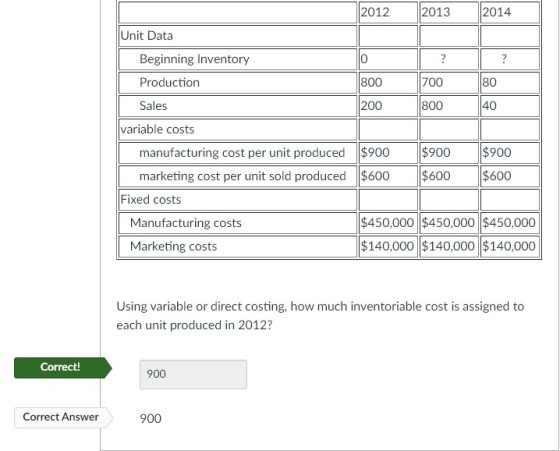The height and width of the screenshot is (451, 560).
Task: Select the 2012 column header cell
Action: (x=388, y=12)
